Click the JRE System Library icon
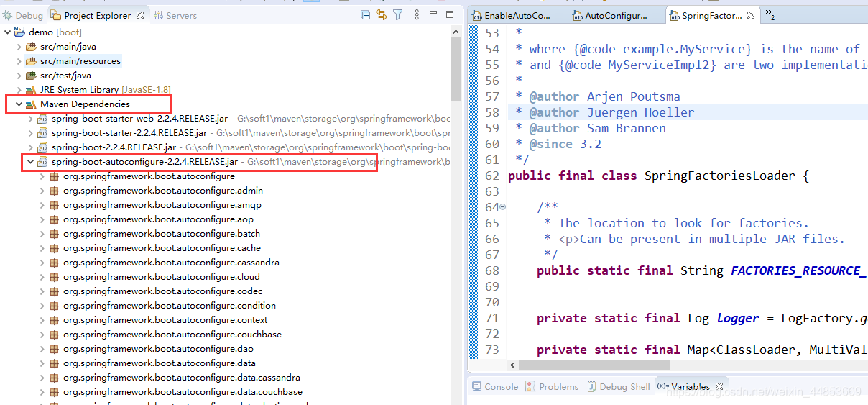Viewport: 868px width, 405px height. click(x=31, y=90)
